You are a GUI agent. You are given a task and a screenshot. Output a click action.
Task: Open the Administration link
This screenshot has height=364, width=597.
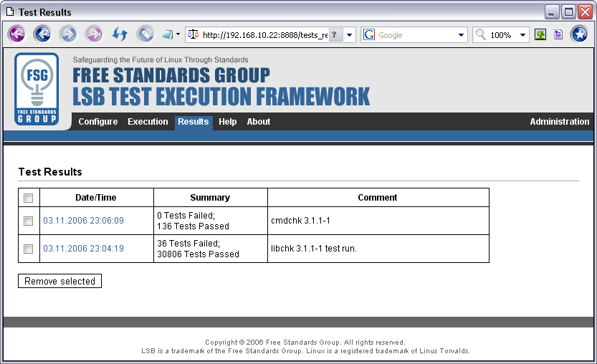(559, 122)
